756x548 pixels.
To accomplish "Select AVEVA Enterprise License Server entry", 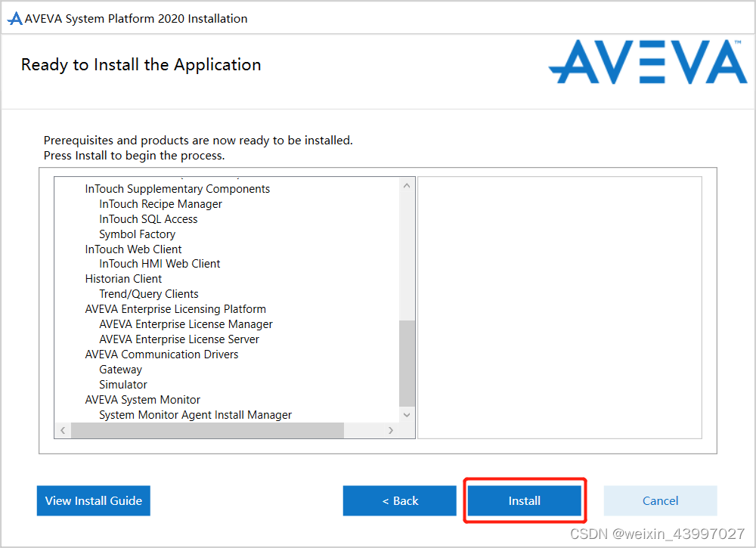I will coord(179,339).
